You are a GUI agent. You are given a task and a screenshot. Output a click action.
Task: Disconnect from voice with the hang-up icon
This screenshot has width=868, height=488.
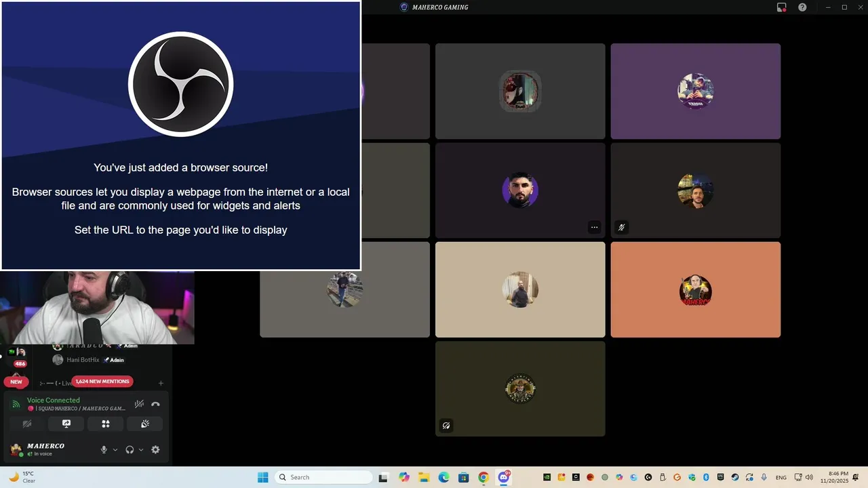155,404
